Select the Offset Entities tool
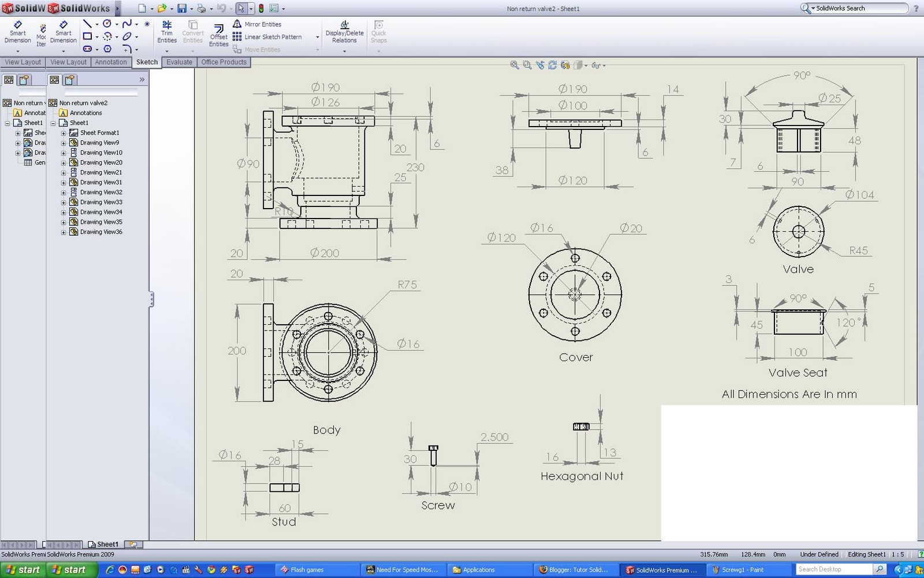The width and height of the screenshot is (924, 578). [x=218, y=33]
